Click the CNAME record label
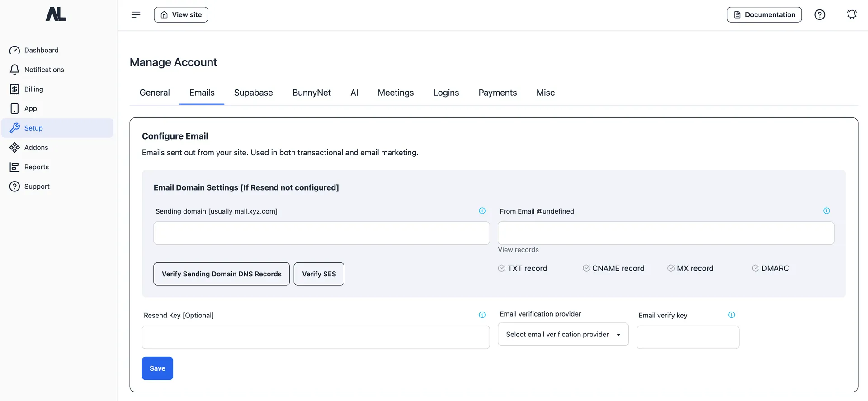The width and height of the screenshot is (868, 401). tap(618, 268)
